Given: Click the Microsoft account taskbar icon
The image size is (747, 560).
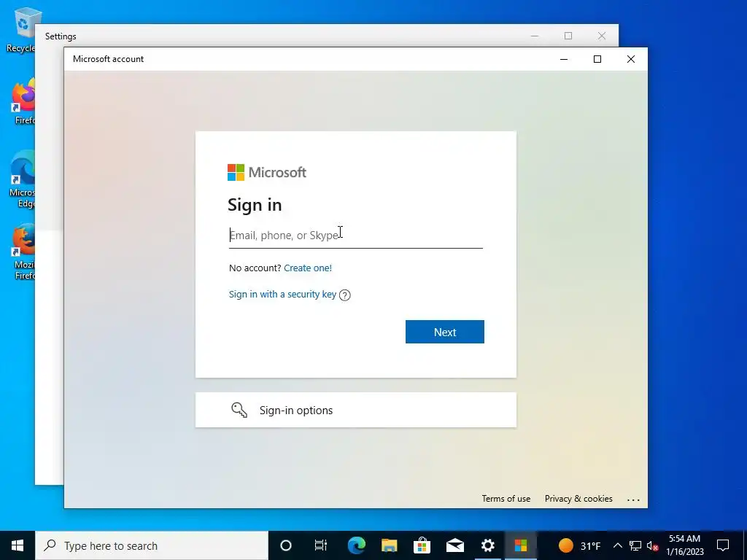Looking at the screenshot, I should coord(521,545).
